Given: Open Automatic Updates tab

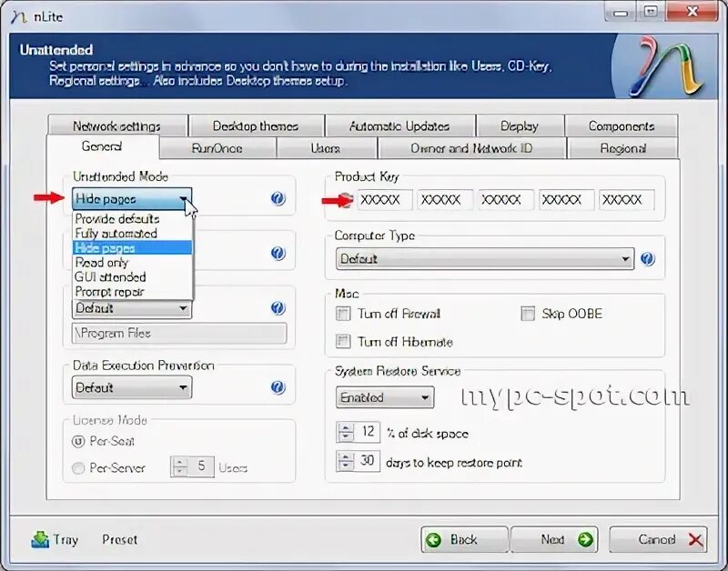Looking at the screenshot, I should [x=399, y=125].
